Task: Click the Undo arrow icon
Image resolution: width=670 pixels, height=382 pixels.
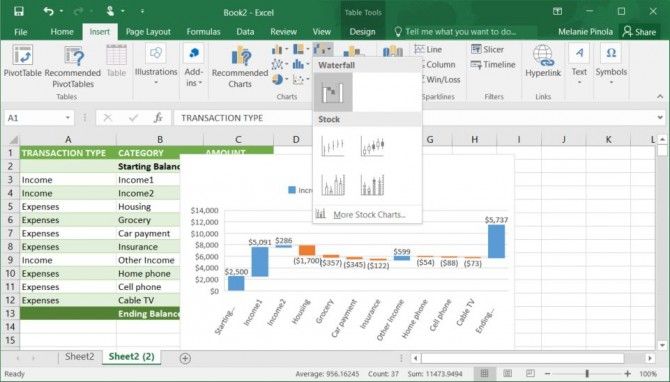Action: pyautogui.click(x=48, y=12)
